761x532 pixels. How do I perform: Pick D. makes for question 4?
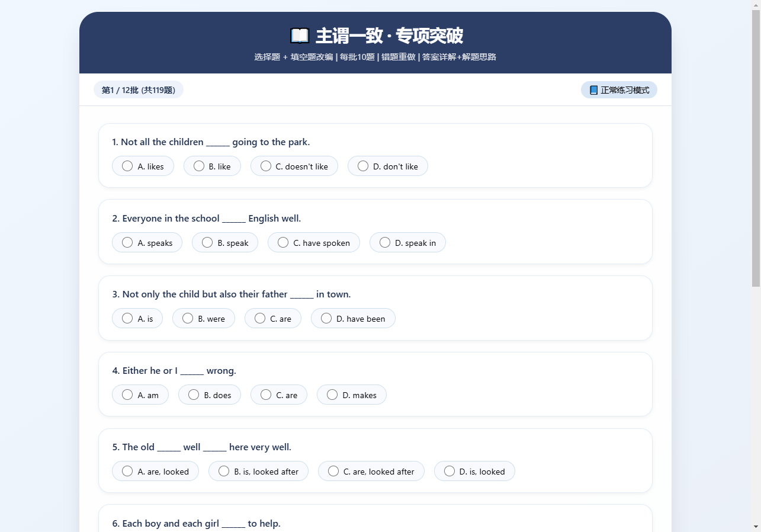pyautogui.click(x=352, y=395)
